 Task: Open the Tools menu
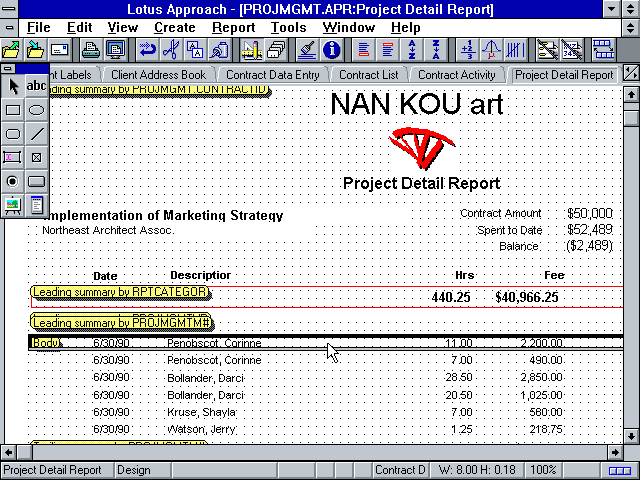tap(289, 28)
